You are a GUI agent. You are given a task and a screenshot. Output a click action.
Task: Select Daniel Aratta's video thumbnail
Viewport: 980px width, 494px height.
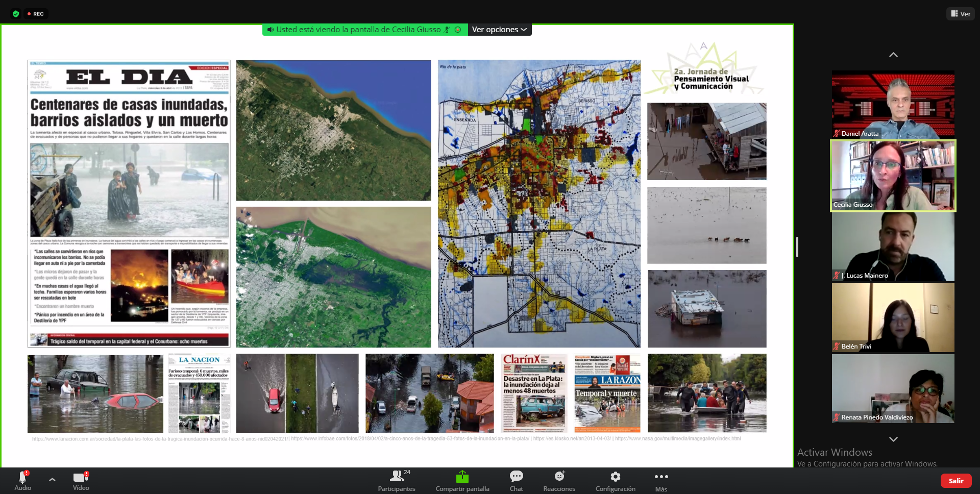893,105
